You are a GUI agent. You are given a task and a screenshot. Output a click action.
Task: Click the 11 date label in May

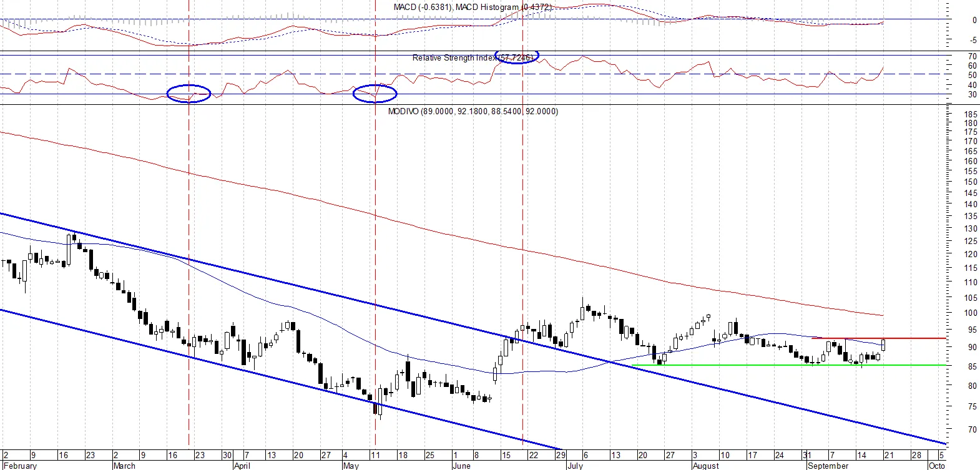[375, 456]
